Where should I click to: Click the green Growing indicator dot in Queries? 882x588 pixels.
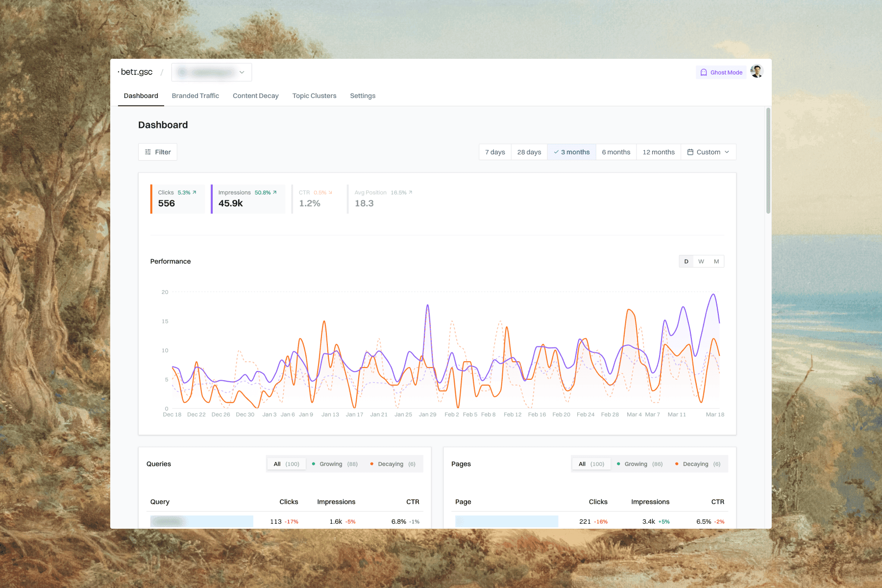coord(314,464)
